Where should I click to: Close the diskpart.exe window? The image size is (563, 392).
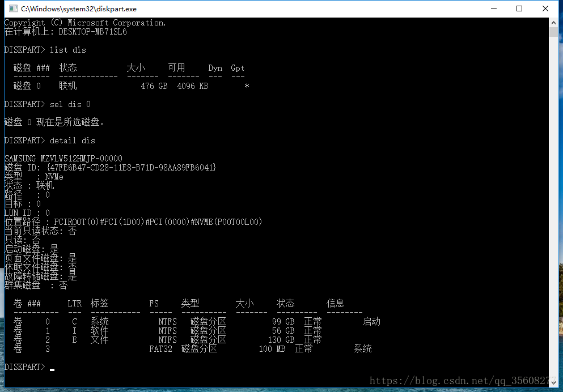coord(545,9)
